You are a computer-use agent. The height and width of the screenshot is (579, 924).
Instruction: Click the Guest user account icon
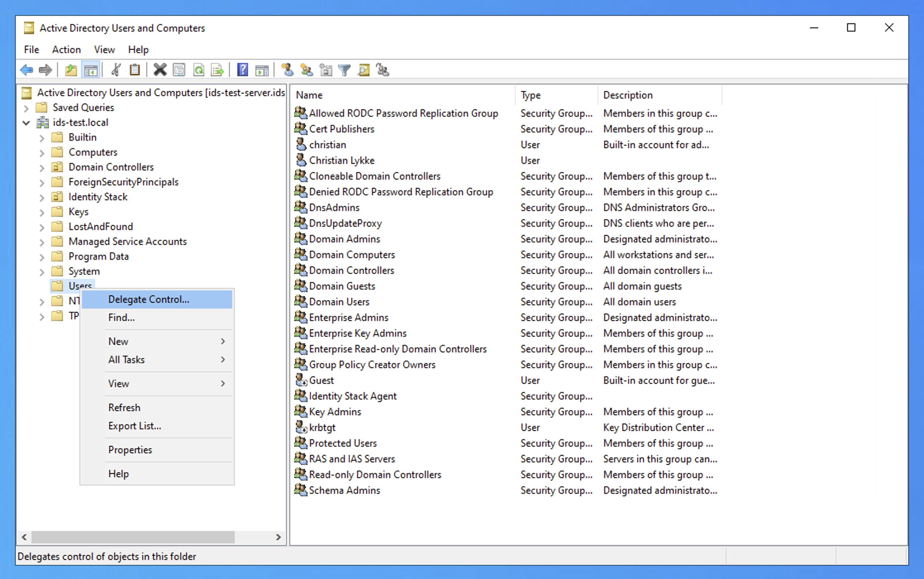(x=301, y=380)
